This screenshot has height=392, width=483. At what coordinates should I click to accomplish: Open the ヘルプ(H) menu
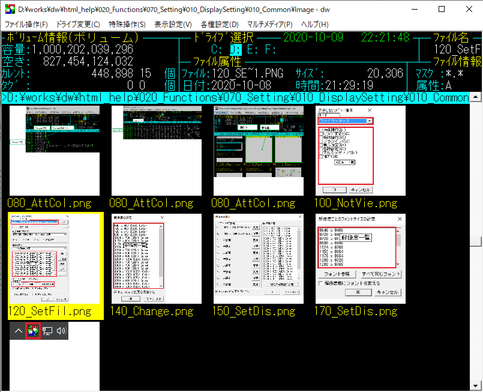point(315,24)
